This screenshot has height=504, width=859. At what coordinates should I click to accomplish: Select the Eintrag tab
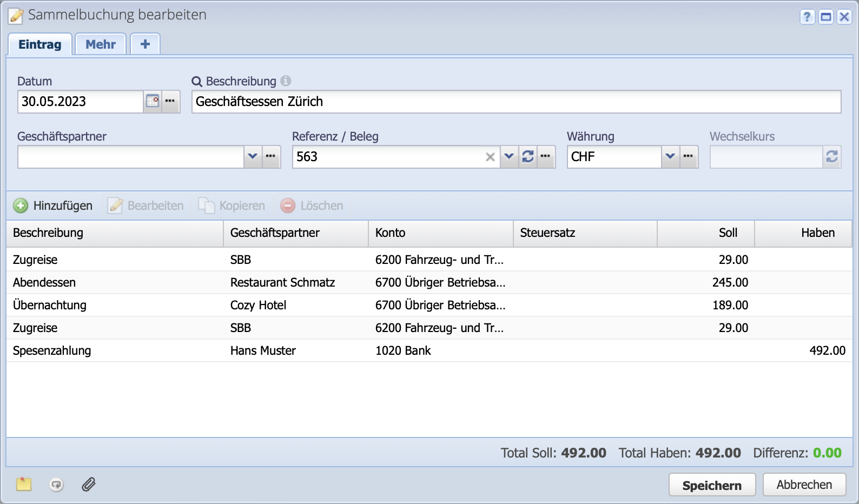[40, 44]
